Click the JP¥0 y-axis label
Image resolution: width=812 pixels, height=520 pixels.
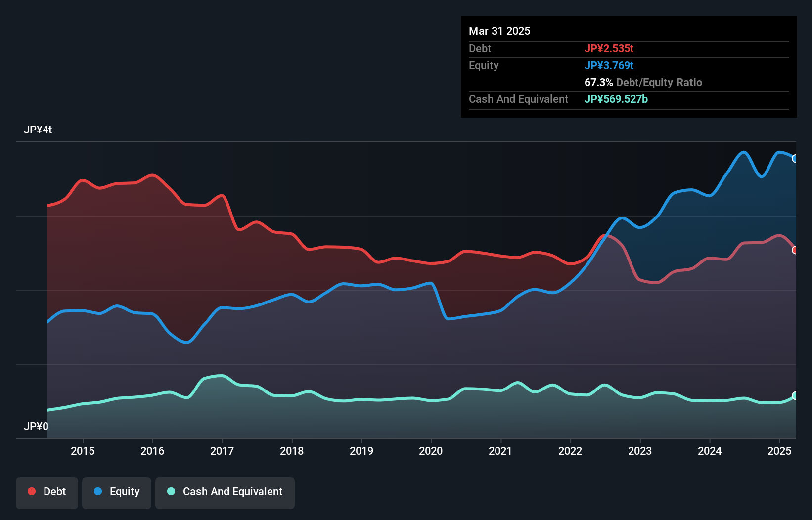click(36, 427)
